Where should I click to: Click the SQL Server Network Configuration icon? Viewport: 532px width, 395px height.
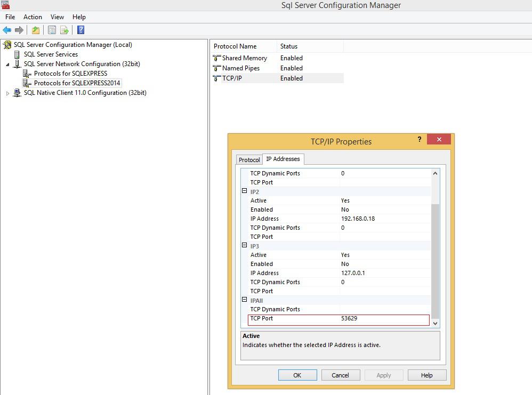pos(17,64)
